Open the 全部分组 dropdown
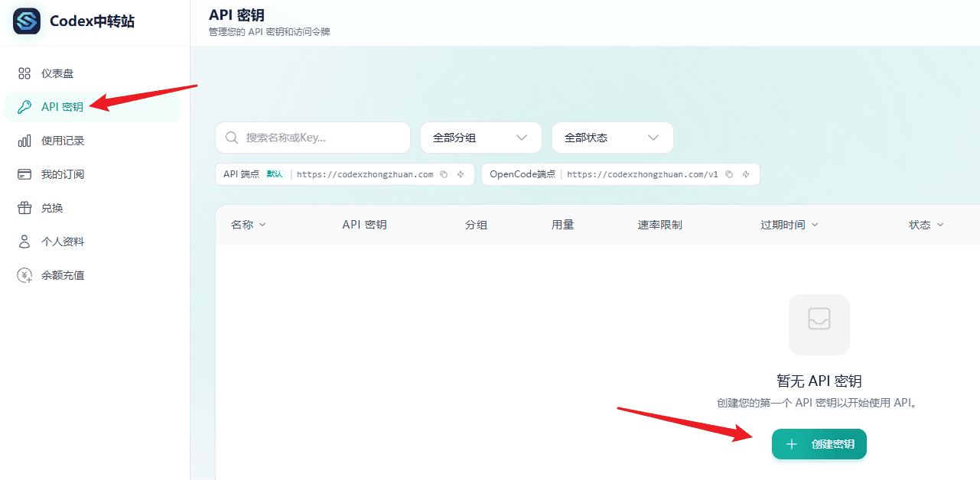Screen dimensions: 980x480 [480, 138]
